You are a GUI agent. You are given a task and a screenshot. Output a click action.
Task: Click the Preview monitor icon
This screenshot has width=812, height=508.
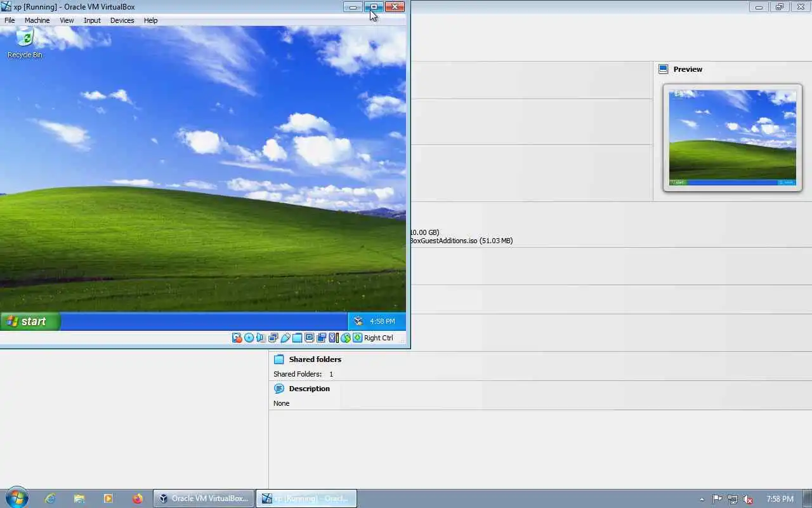664,69
